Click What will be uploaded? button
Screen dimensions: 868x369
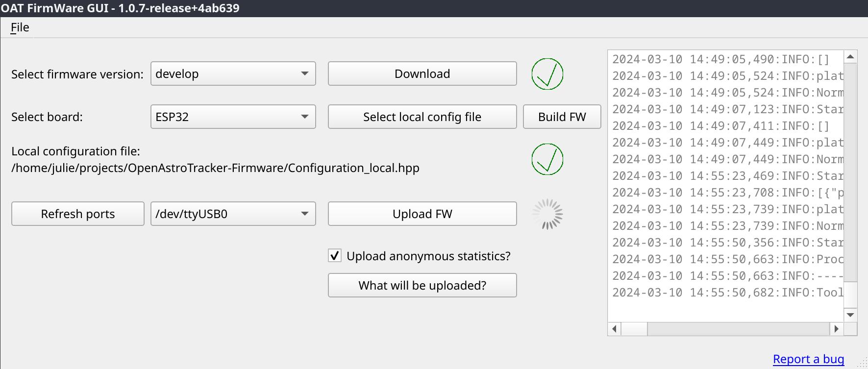[x=422, y=285]
